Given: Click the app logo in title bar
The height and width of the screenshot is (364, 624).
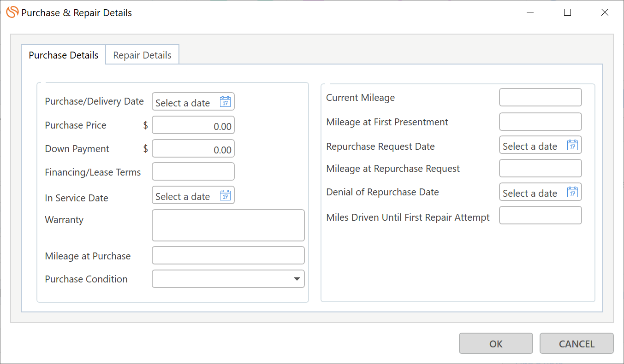Looking at the screenshot, I should point(12,12).
